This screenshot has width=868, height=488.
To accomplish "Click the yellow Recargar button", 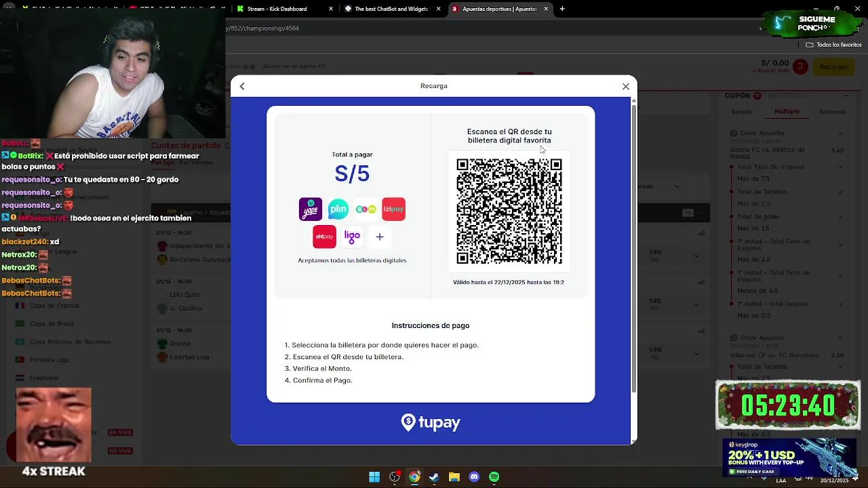I will tap(833, 66).
